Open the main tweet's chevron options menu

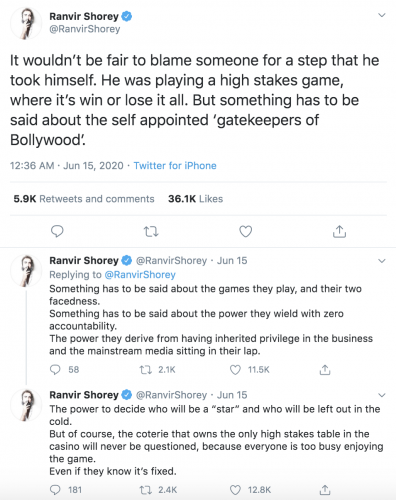pyautogui.click(x=382, y=15)
